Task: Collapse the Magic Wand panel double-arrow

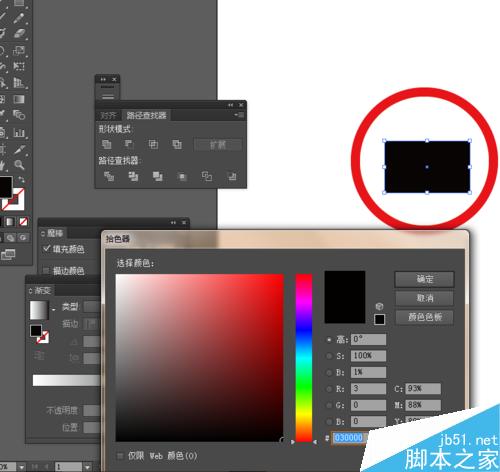Action: pyautogui.click(x=173, y=222)
